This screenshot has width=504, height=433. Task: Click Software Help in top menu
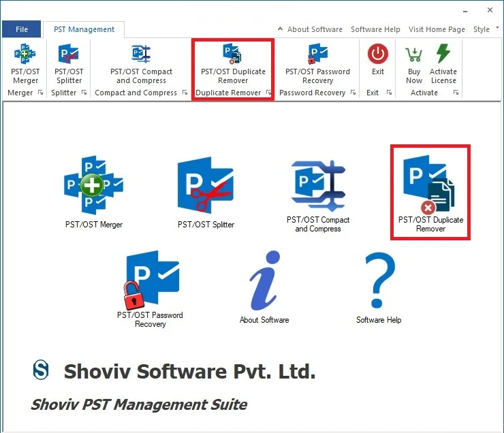tap(375, 29)
